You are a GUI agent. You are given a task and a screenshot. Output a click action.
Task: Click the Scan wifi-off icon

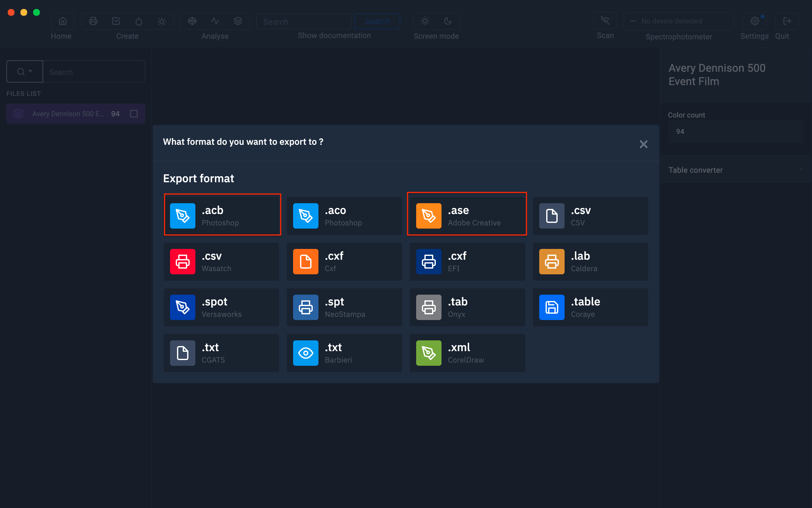pos(605,21)
